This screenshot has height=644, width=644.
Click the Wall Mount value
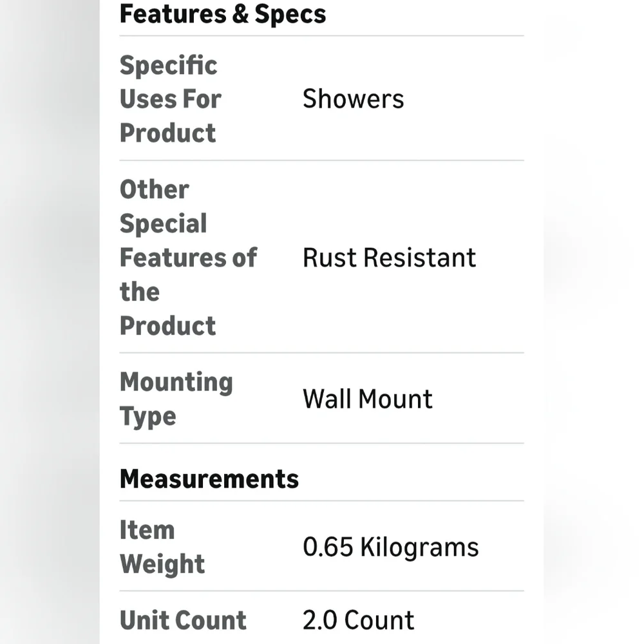368,399
